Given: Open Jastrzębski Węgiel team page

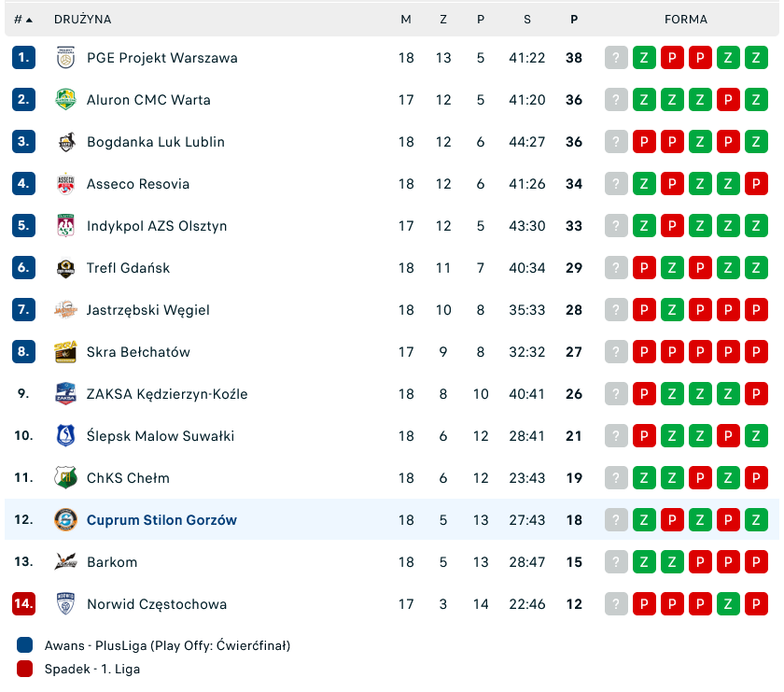Looking at the screenshot, I should pos(147,310).
